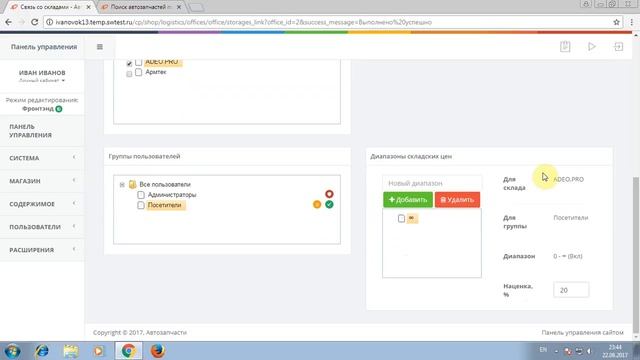Open Панель управления sidebar item
Viewport: 640px width, 360px height.
[x=42, y=131]
